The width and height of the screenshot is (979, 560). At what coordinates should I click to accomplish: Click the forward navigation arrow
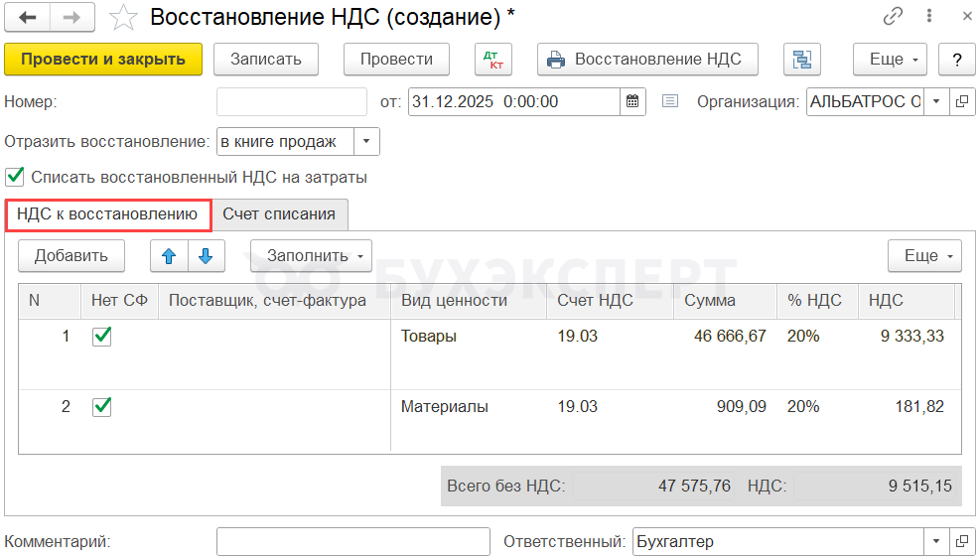pos(71,17)
